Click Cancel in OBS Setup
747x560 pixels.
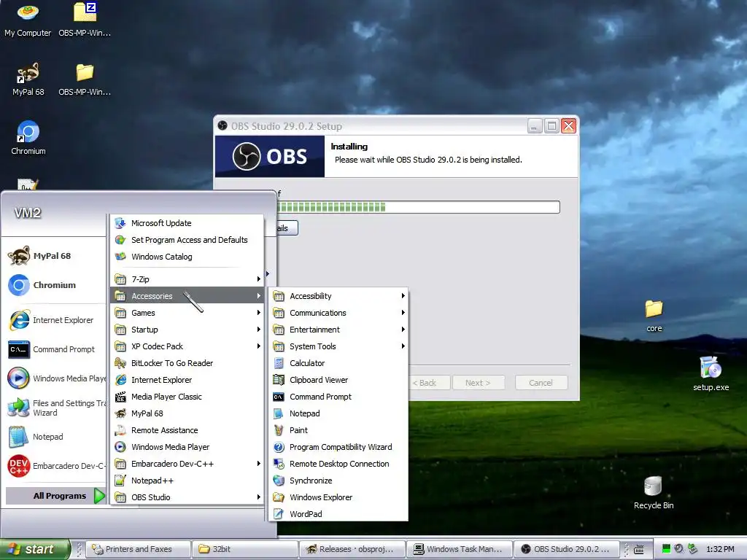[541, 383]
